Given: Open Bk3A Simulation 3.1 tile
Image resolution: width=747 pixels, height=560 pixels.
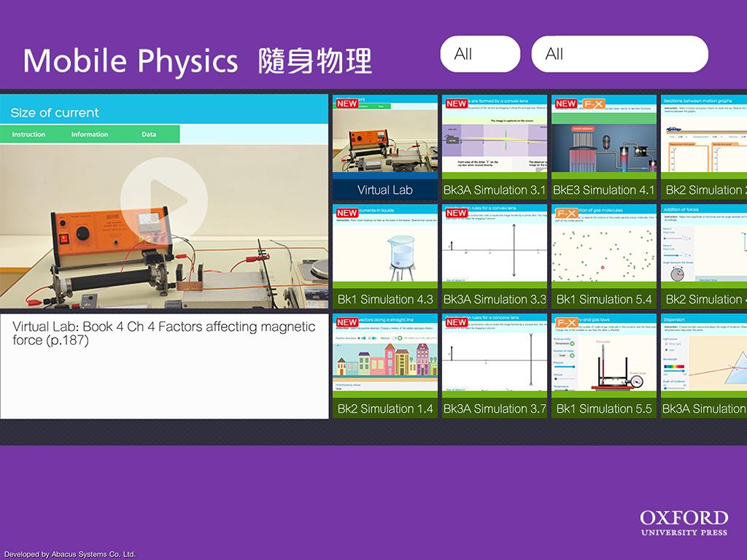Looking at the screenshot, I should pos(495,147).
